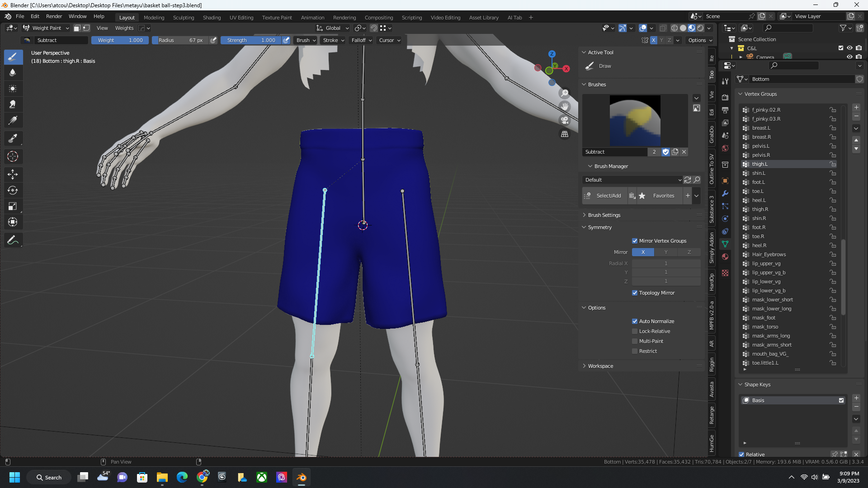The width and height of the screenshot is (868, 488).
Task: Expand the Workspace panel
Action: 600,366
